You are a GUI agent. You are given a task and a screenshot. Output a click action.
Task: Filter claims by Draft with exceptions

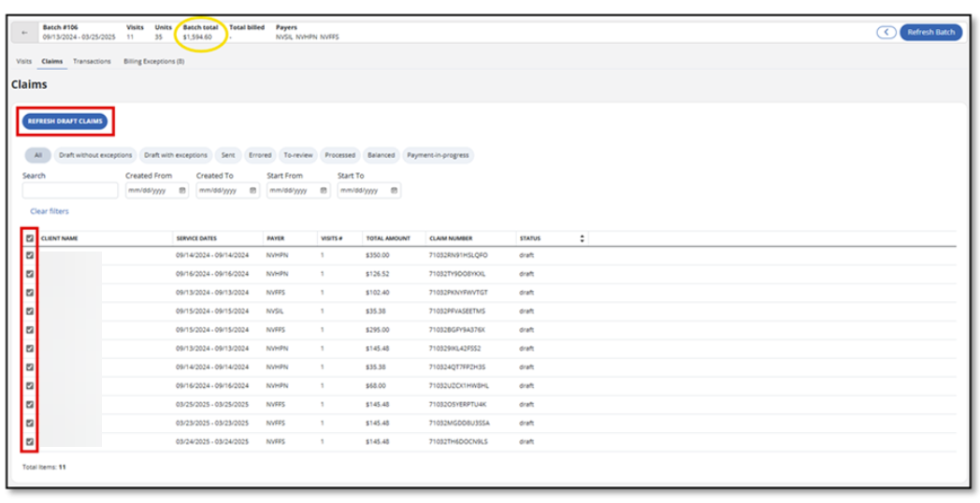[176, 155]
